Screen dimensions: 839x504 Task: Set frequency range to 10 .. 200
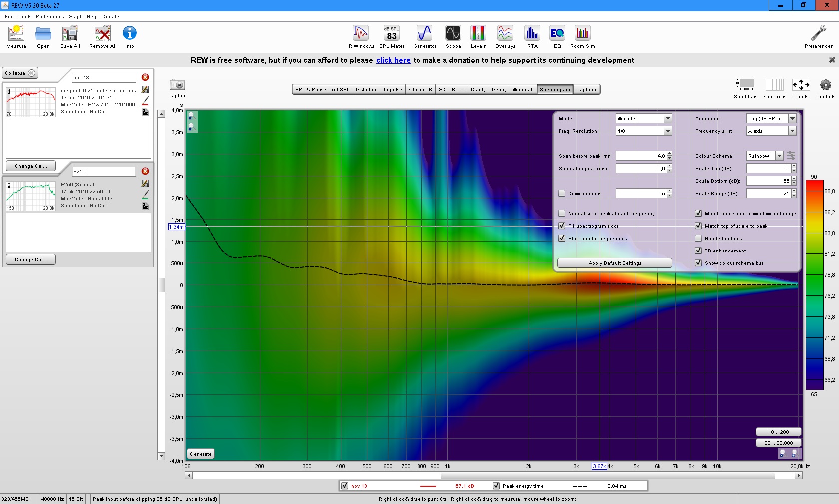click(778, 432)
